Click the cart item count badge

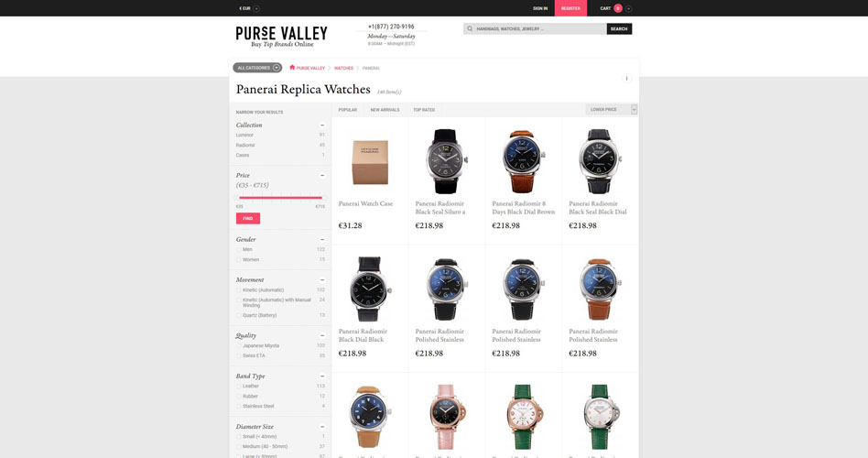tap(618, 8)
